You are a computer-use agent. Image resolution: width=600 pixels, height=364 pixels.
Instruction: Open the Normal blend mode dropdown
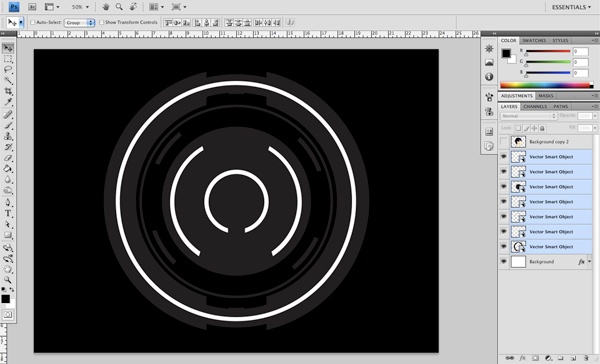coord(528,116)
